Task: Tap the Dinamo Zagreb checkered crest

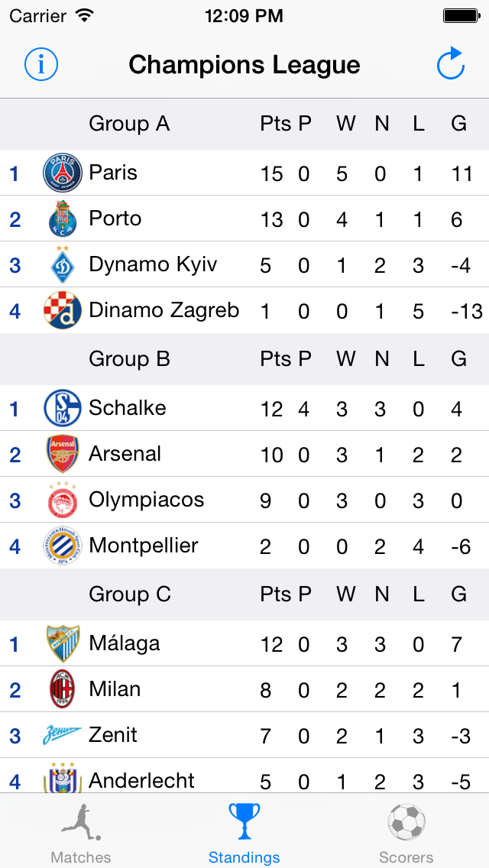Action: pos(63,310)
